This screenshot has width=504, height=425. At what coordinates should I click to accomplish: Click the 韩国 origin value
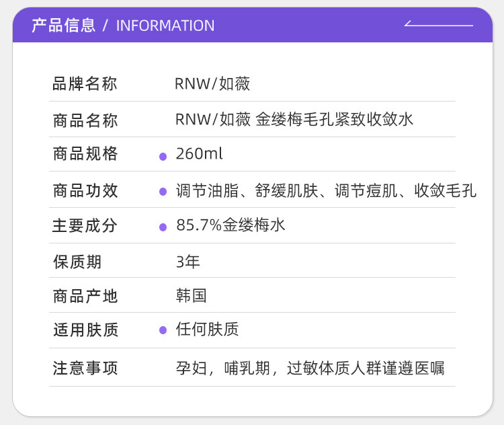(x=192, y=296)
